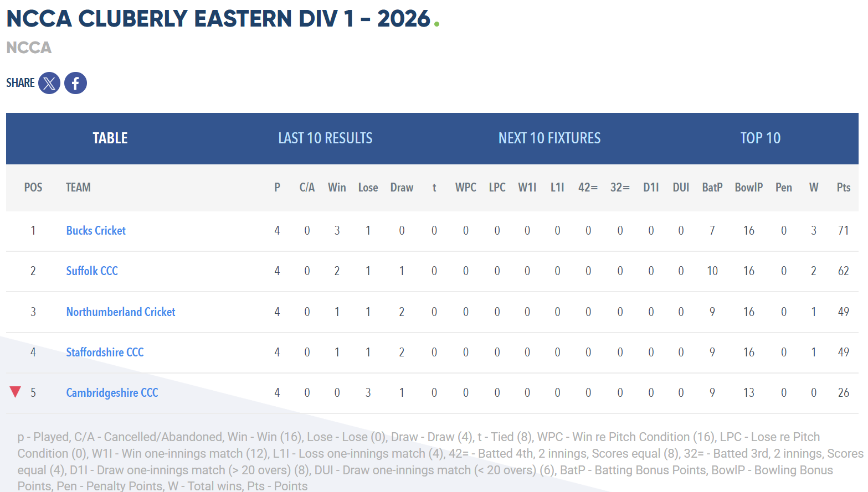Open the Suffolk CCC team link
This screenshot has width=868, height=492.
point(92,271)
